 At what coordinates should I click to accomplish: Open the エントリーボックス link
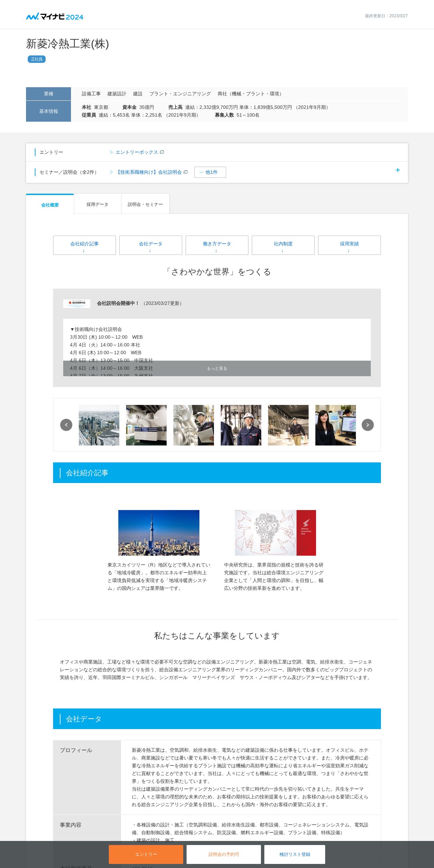click(x=137, y=152)
